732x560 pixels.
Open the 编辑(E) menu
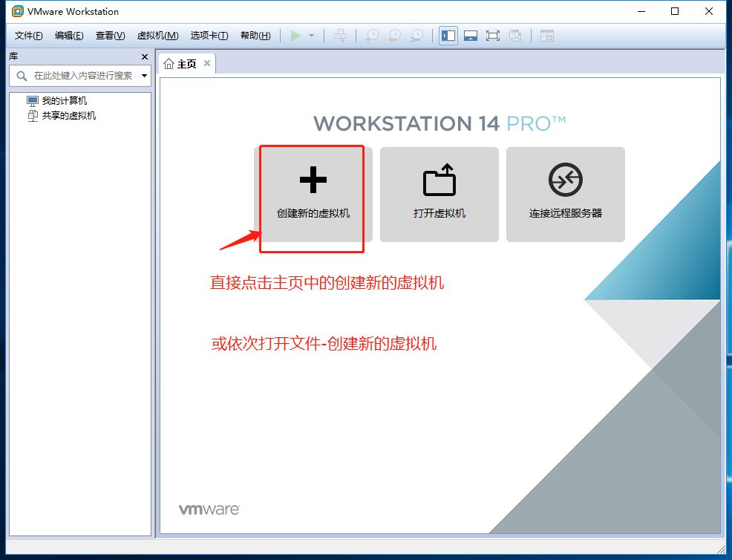point(69,36)
